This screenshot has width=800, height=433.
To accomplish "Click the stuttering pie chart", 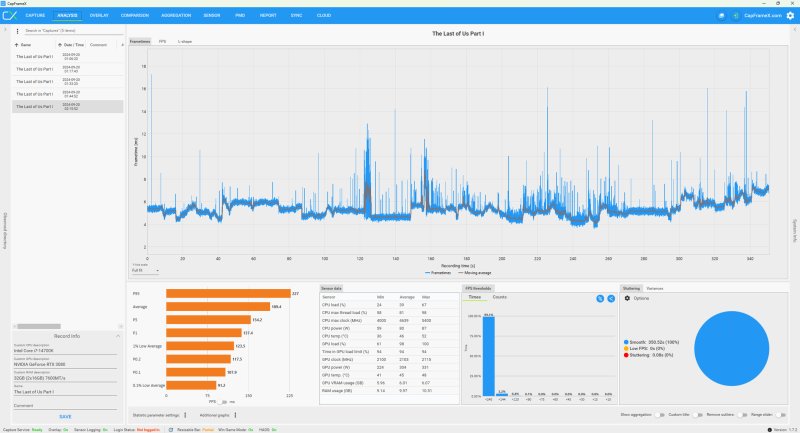I will 731,349.
